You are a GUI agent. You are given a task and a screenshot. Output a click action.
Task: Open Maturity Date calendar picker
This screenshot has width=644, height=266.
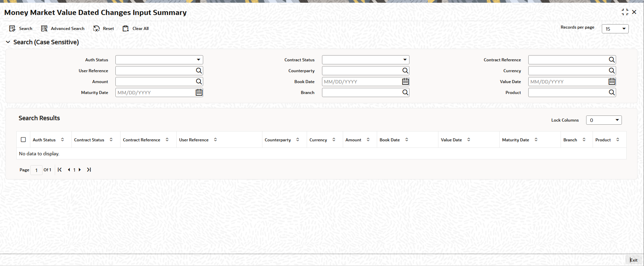[x=199, y=92]
